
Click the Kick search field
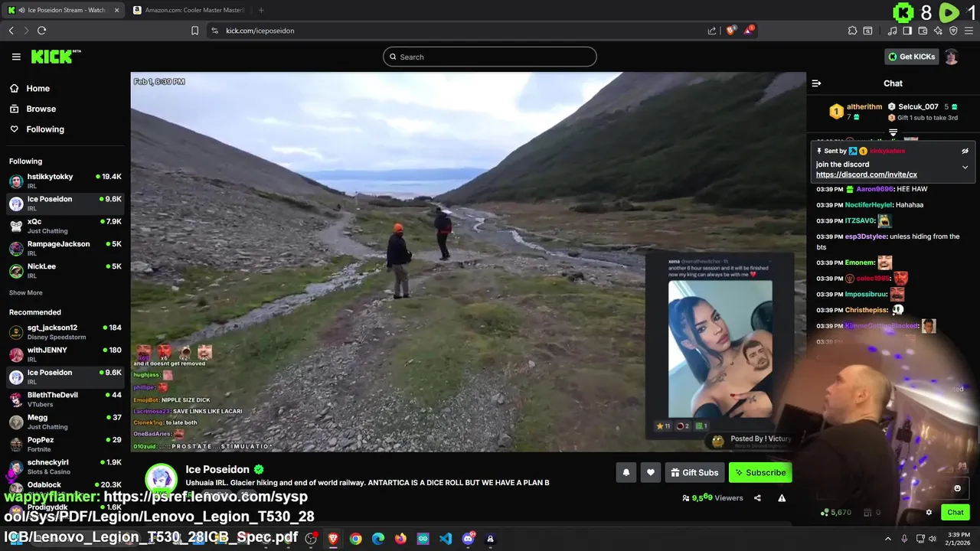[x=490, y=57]
